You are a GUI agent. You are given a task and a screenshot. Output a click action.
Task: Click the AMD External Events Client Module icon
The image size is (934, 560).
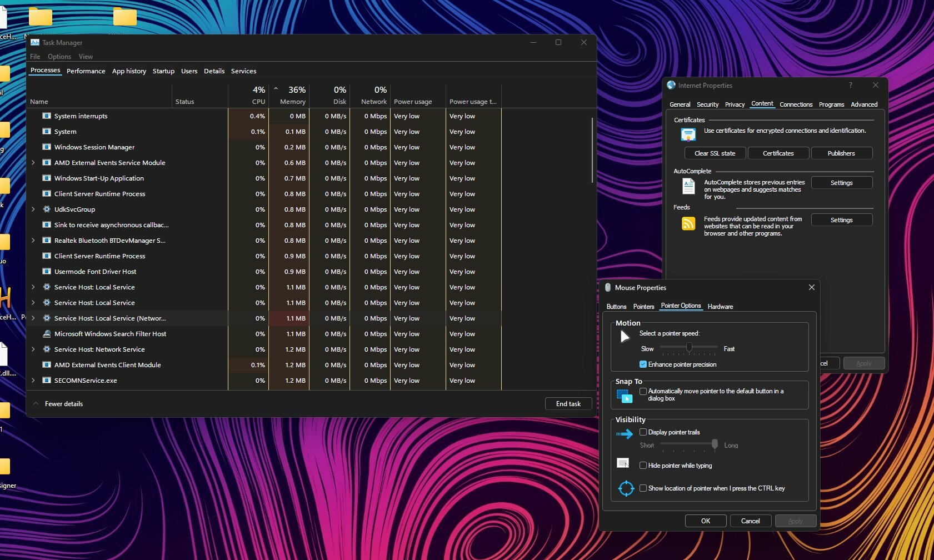pyautogui.click(x=47, y=365)
